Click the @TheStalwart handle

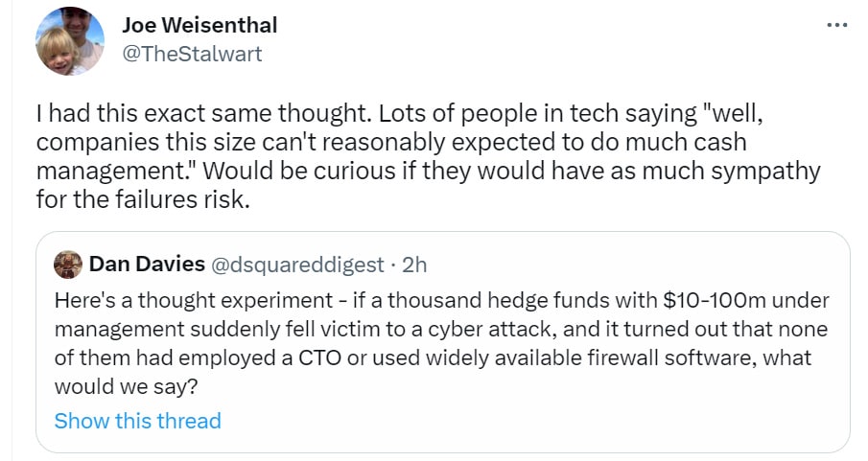point(192,54)
